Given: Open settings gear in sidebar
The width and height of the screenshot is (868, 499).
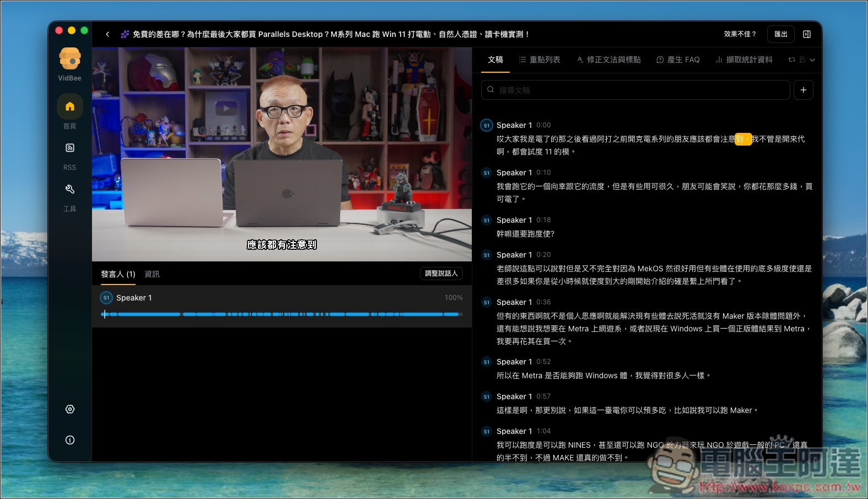Looking at the screenshot, I should point(70,409).
